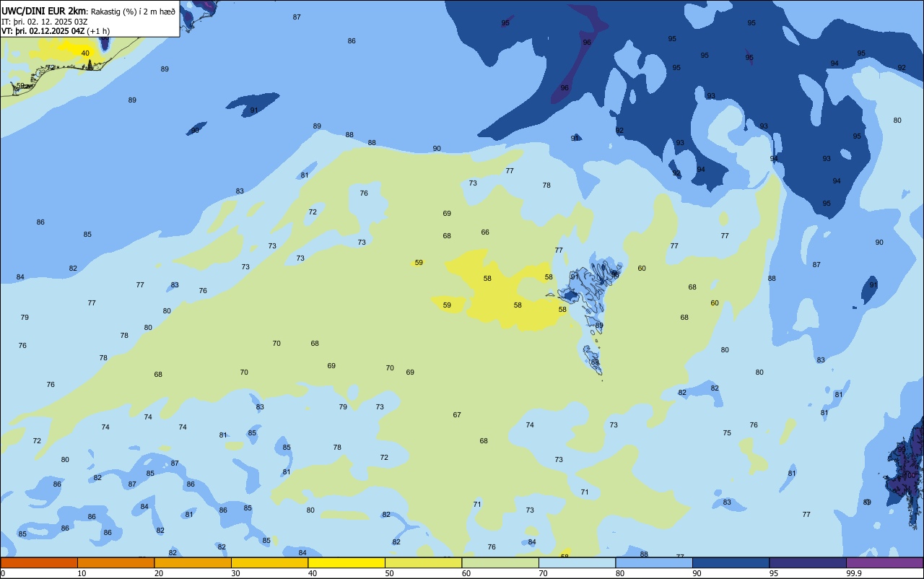The height and width of the screenshot is (579, 924).
Task: Click the "99.9" legend tick label
Action: pos(854,573)
